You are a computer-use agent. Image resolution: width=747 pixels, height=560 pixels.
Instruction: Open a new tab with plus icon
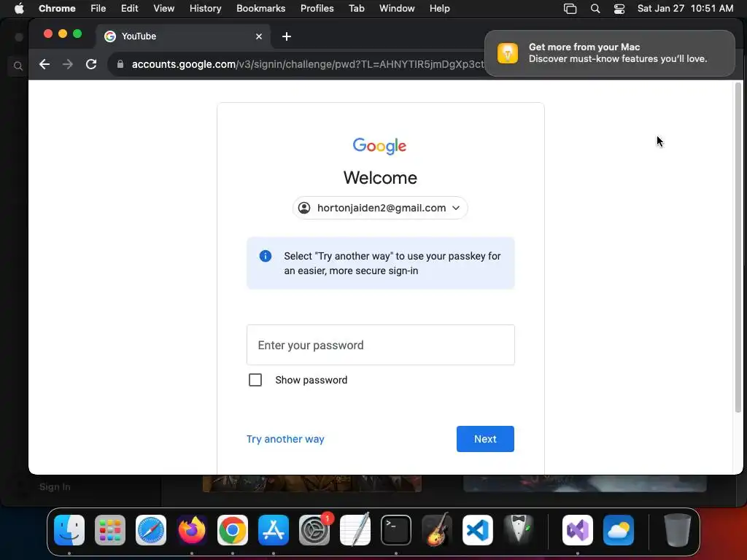(286, 36)
